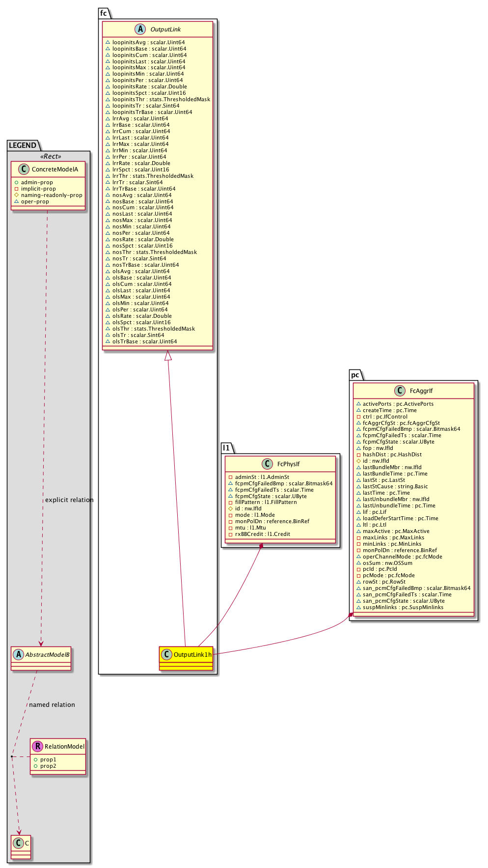
Task: Click the 'C' icon of FcAggrIf class
Action: (400, 391)
